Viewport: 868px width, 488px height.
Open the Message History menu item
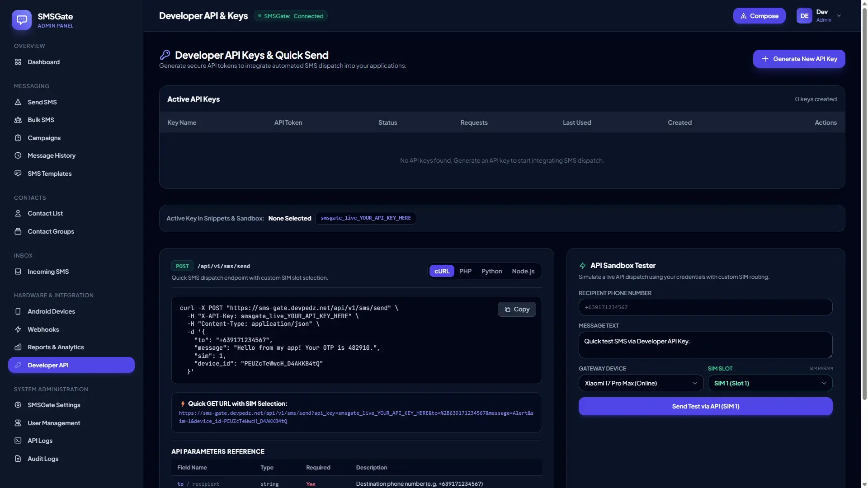(71, 155)
